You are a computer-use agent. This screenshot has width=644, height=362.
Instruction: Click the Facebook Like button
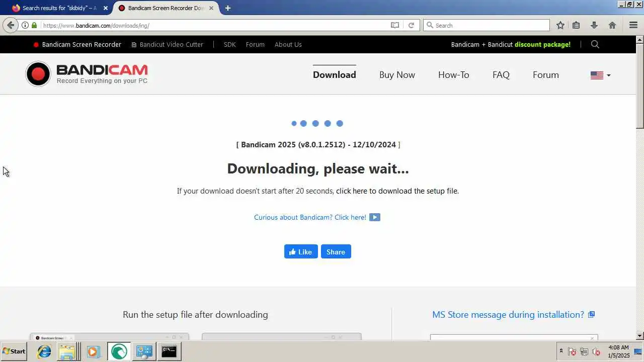point(301,251)
